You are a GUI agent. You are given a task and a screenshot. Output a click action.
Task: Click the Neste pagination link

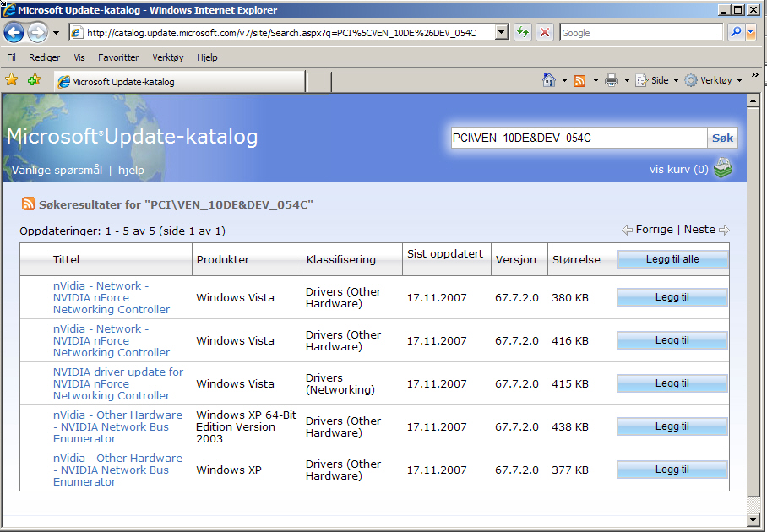pyautogui.click(x=699, y=230)
